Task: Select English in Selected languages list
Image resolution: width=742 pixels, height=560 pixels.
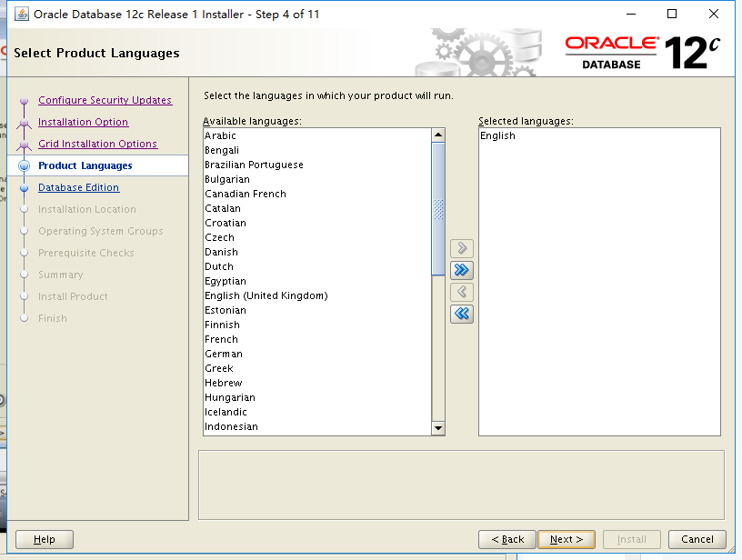Action: 599,135
